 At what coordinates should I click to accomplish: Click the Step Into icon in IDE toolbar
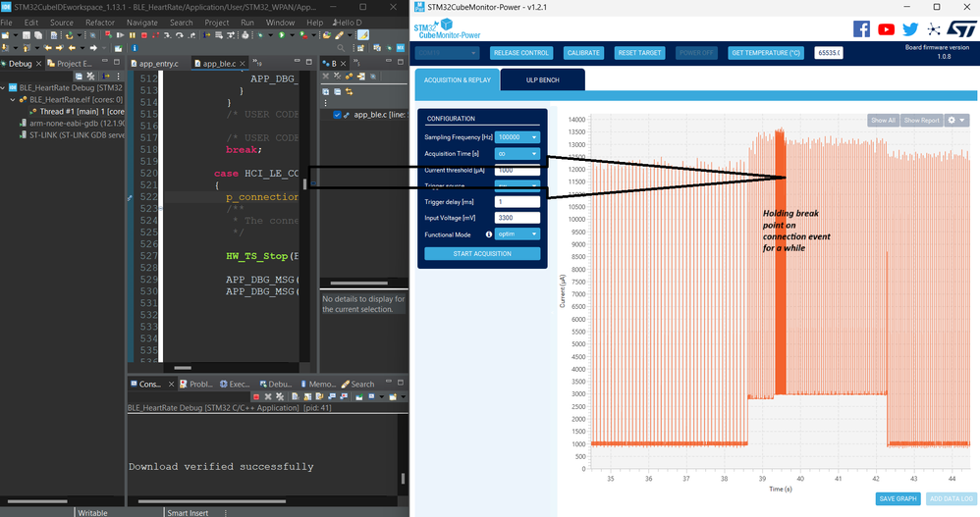[x=168, y=35]
